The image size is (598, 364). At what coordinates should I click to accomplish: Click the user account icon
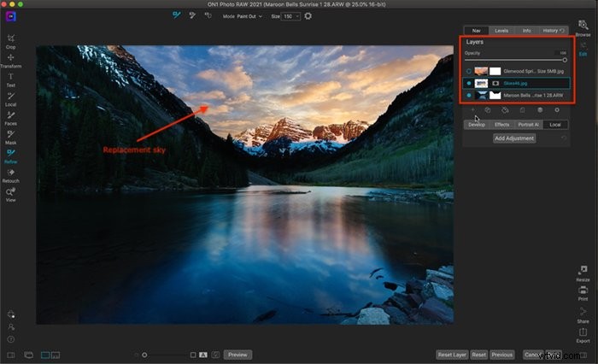pos(10,327)
